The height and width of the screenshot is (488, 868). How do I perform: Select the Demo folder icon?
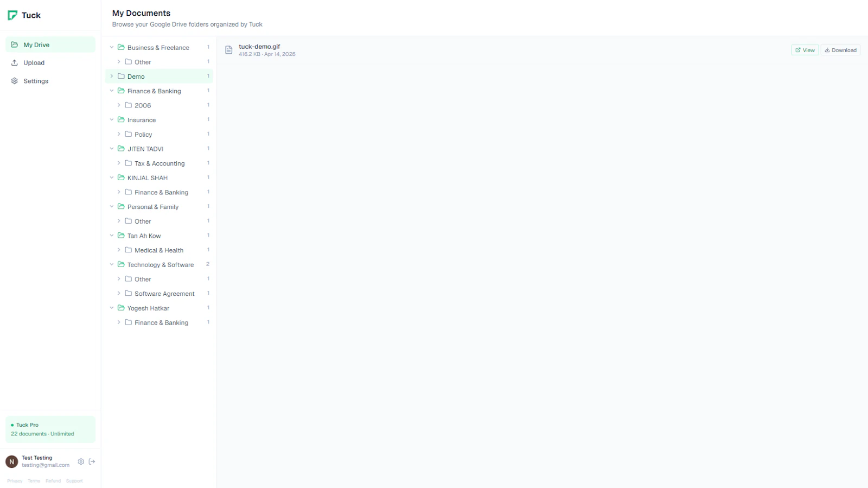pyautogui.click(x=121, y=76)
